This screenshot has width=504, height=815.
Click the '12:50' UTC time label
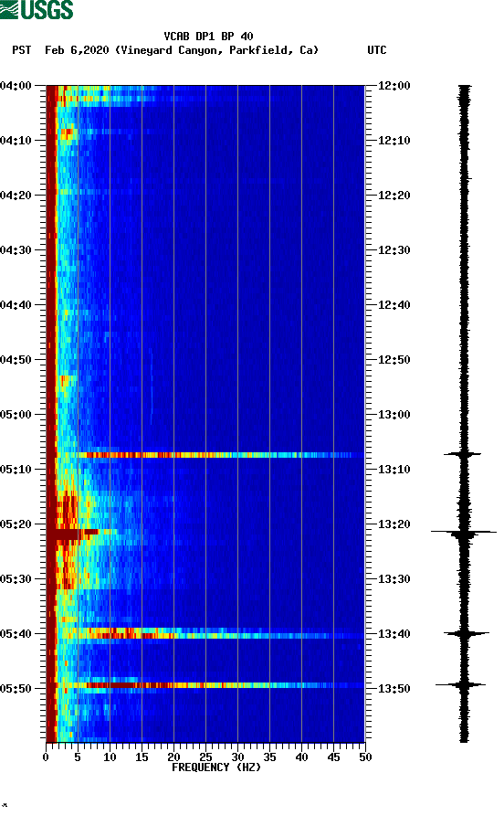(394, 360)
